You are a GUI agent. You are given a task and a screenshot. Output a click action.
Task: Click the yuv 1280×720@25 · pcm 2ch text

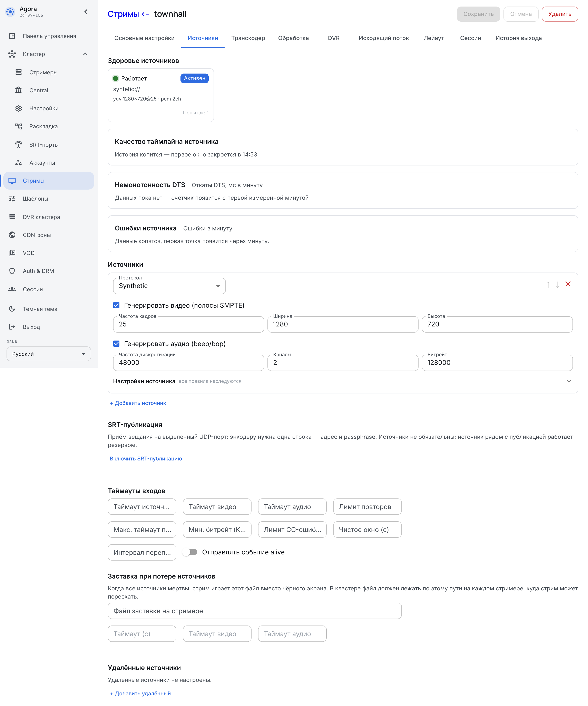147,99
